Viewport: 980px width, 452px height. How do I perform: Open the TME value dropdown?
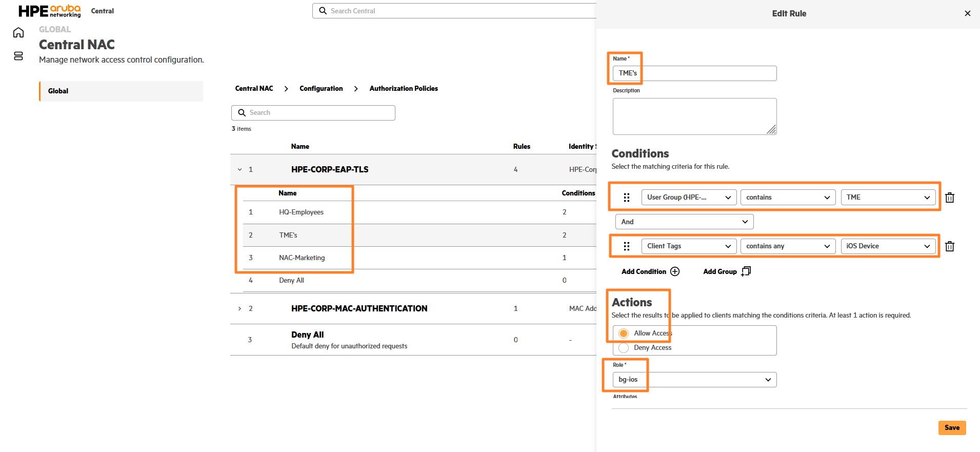(888, 198)
